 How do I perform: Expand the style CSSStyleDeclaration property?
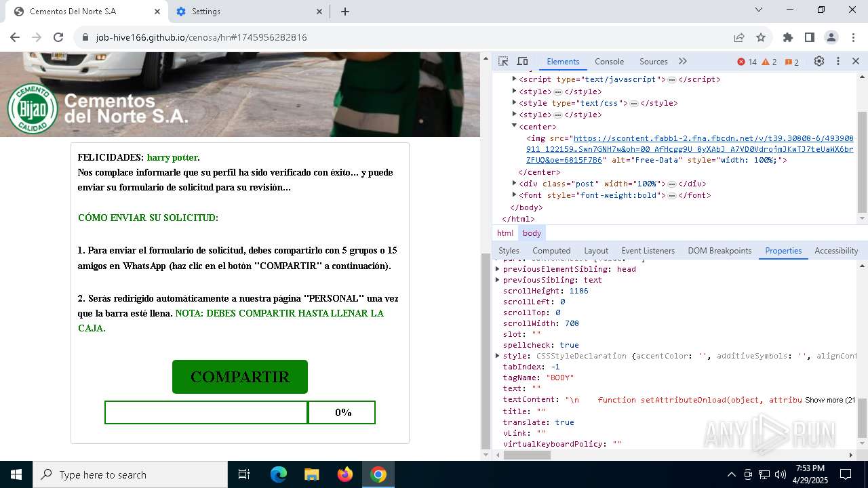[x=498, y=356]
